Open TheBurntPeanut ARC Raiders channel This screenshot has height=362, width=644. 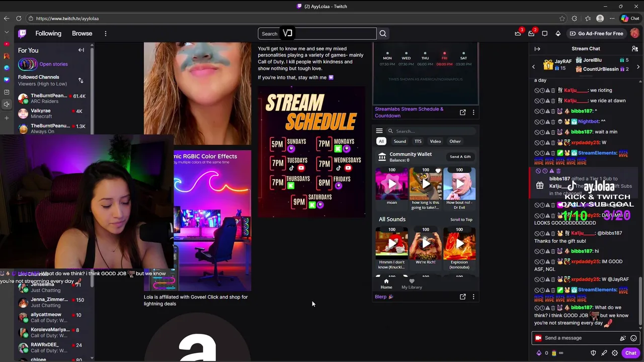pos(52,99)
